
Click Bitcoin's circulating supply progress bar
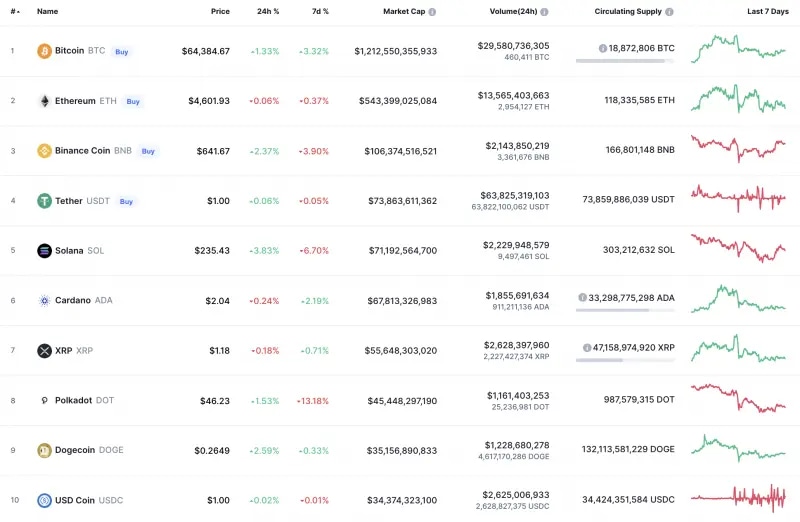click(x=624, y=61)
